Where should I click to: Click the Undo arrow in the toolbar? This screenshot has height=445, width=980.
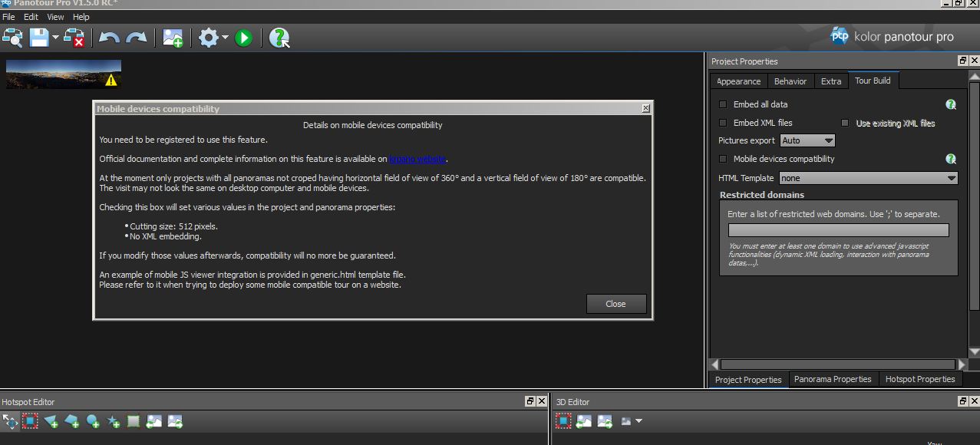tap(109, 38)
